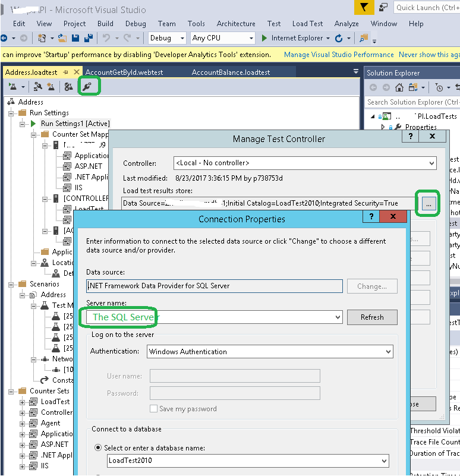460x476 pixels.
Task: Switch to the AccountGetById.webtest tab
Action: coord(124,72)
